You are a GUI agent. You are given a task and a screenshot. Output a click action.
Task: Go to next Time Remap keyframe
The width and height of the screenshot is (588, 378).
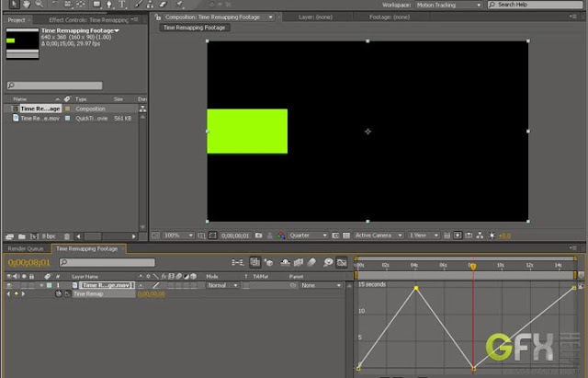pos(23,294)
